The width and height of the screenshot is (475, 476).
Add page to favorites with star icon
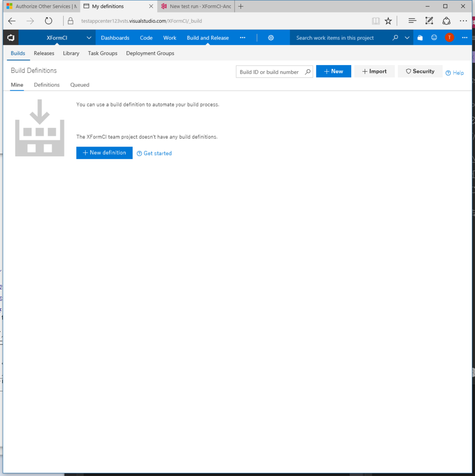388,21
